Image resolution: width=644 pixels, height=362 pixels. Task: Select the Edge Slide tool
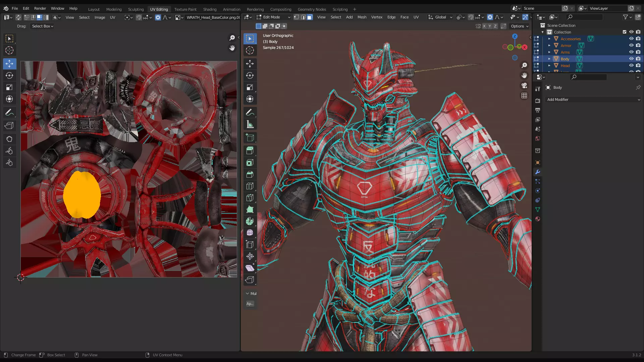tap(250, 244)
